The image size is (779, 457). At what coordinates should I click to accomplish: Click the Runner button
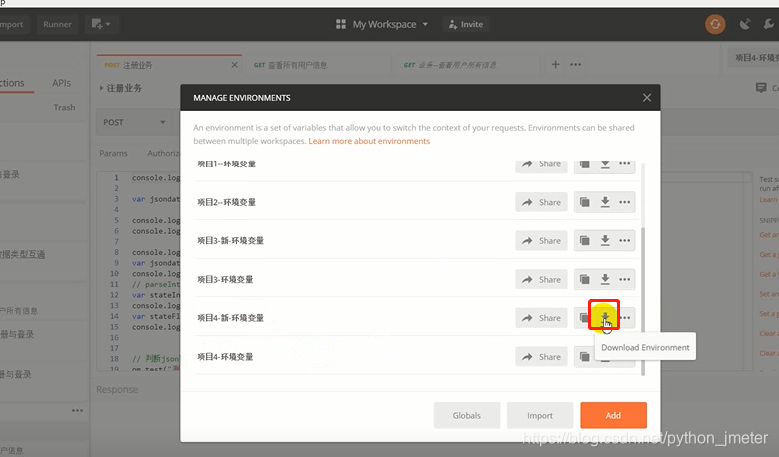click(57, 24)
